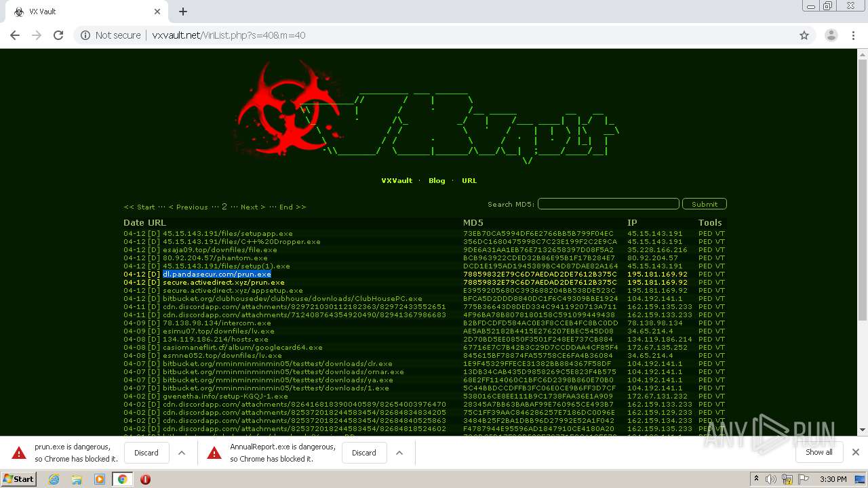Screen dimensions: 868x488
Task: Open the Chrome profile avatar icon
Action: (831, 35)
